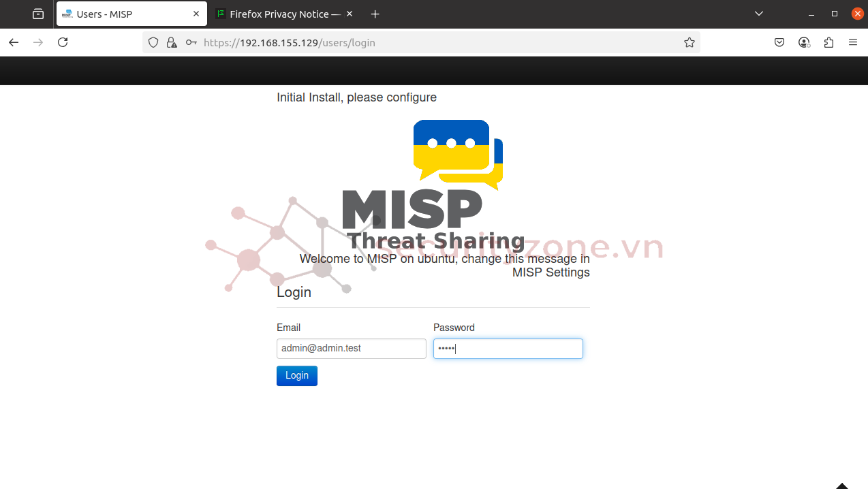This screenshot has height=489, width=868.
Task: Open the Save to Pocket icon
Action: pos(779,42)
